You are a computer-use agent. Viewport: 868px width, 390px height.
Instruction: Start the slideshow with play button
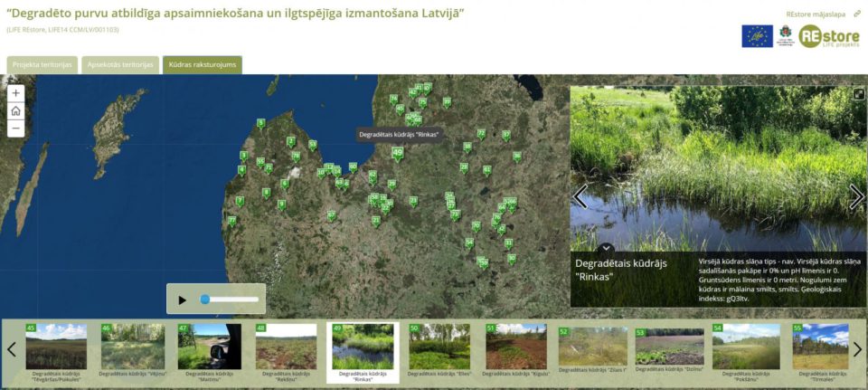click(x=182, y=300)
